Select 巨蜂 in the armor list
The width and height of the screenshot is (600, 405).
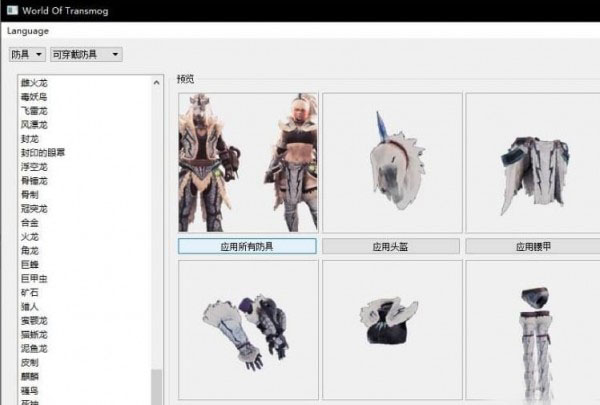click(30, 265)
